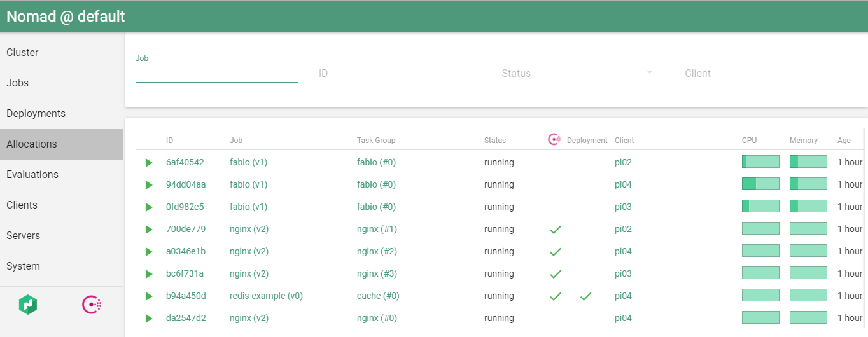Screen dimensions: 868x337
Task: Click the Nomad @ default title
Action: tap(66, 17)
